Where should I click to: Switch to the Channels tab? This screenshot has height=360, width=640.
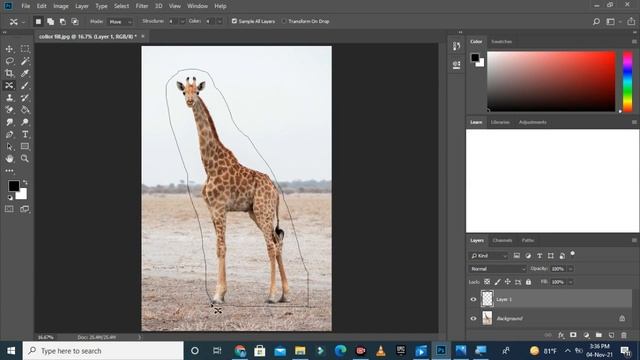502,240
